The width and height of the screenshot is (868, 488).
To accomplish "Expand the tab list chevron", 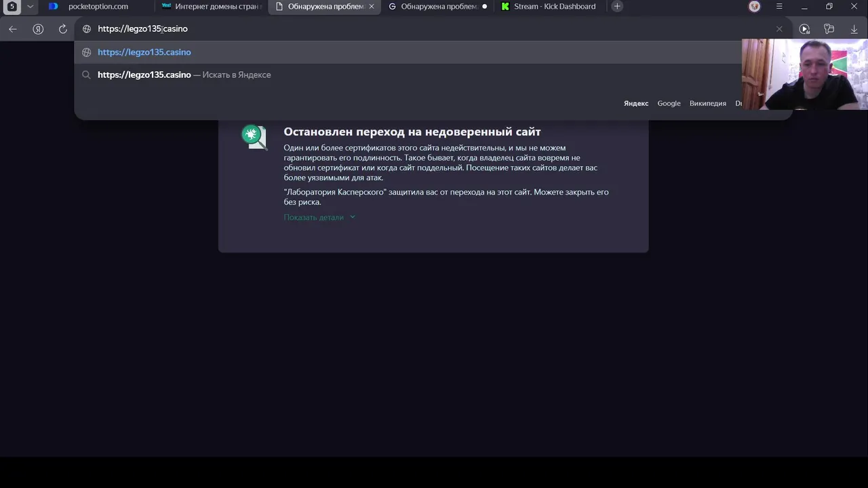I will click(x=30, y=7).
